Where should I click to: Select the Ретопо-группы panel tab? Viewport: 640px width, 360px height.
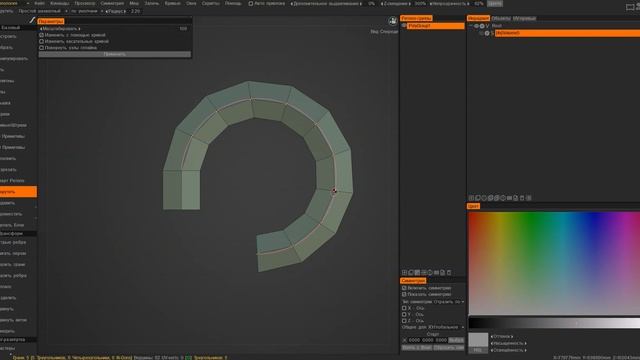[x=416, y=18]
